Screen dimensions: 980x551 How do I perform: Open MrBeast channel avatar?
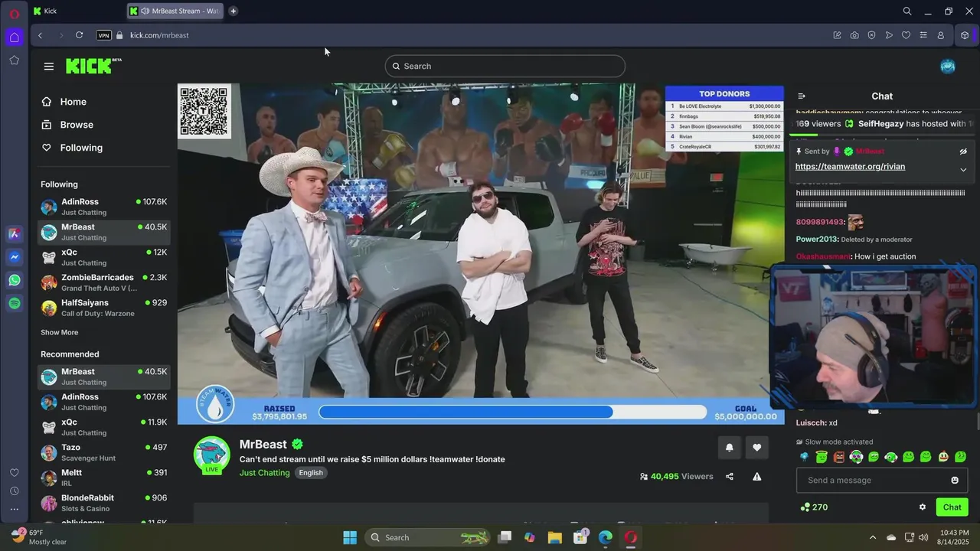click(x=212, y=455)
